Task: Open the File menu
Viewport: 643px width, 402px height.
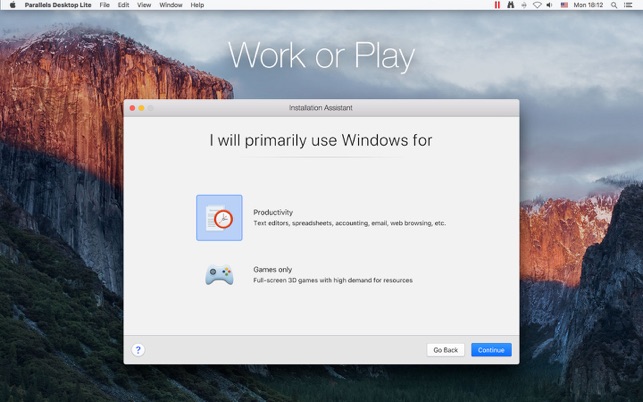Action: tap(105, 5)
